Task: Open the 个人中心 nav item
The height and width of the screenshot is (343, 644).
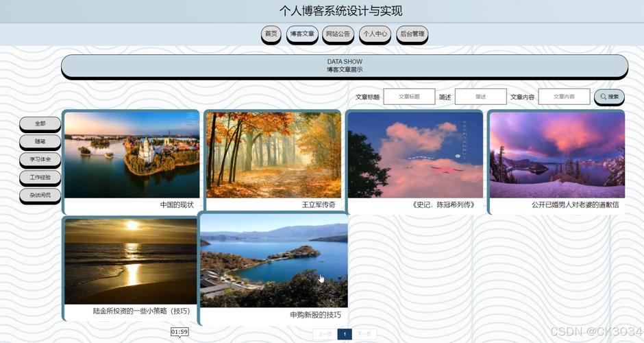Action: tap(375, 34)
